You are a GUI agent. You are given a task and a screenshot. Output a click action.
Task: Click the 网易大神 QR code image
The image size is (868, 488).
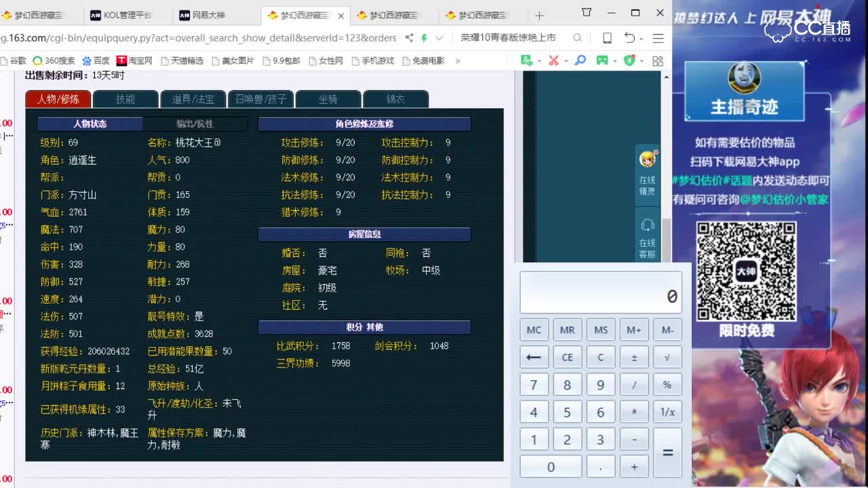746,271
